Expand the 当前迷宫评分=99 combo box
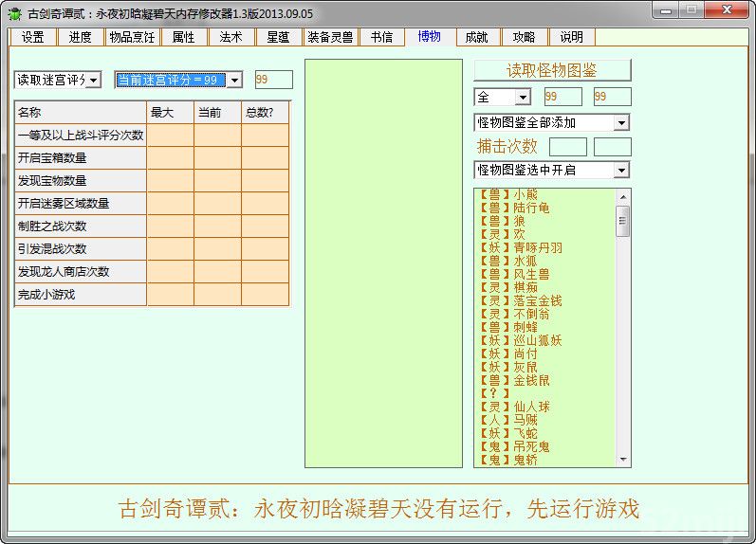Screen dimensions: 756x544 [x=235, y=80]
